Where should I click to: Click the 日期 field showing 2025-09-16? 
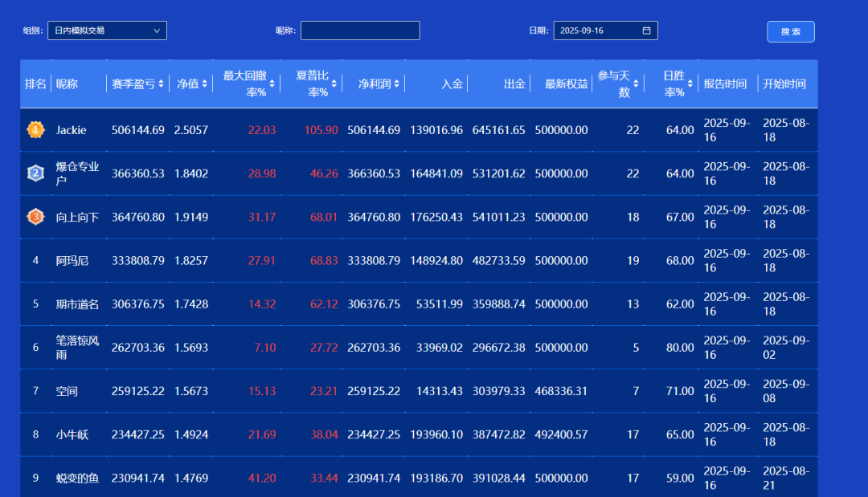tap(606, 31)
